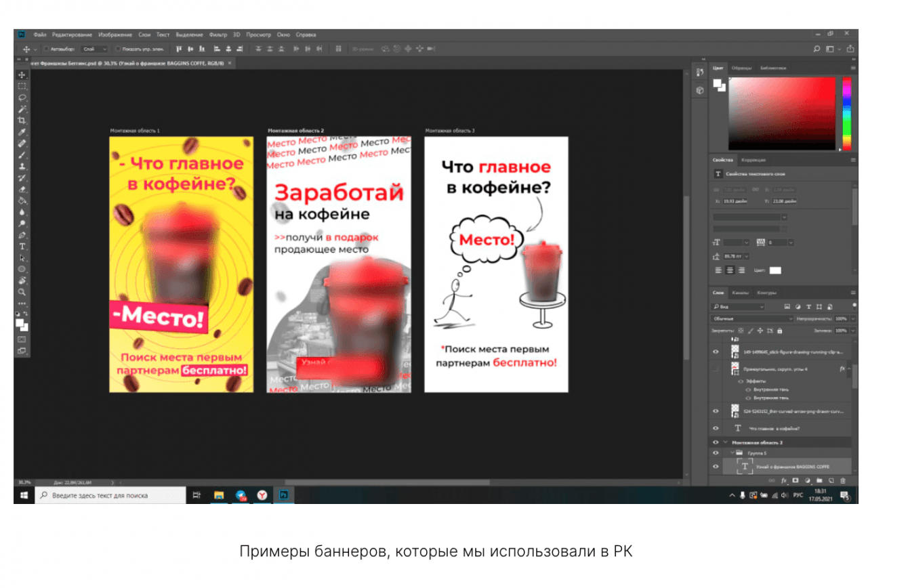Select the Type tool in the toolbox
This screenshot has height=588, width=908.
pyautogui.click(x=22, y=247)
